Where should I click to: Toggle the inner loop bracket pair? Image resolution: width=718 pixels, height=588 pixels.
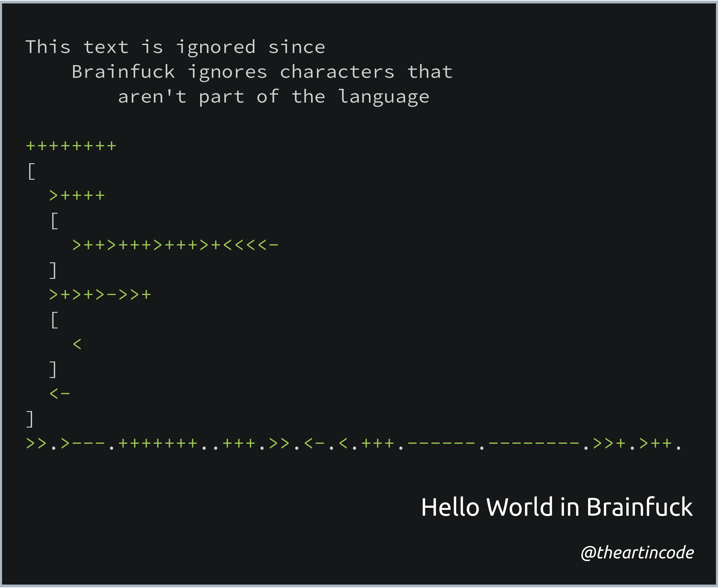pos(44,223)
